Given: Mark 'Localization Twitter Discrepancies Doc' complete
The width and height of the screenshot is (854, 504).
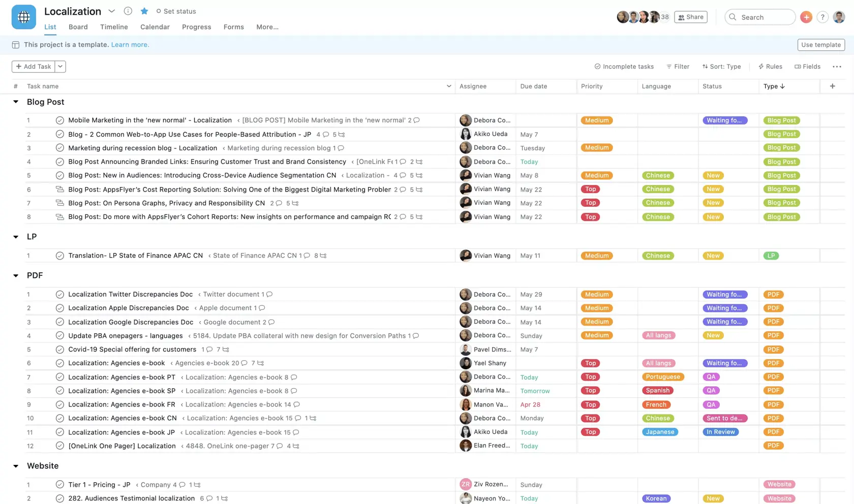Looking at the screenshot, I should (x=59, y=294).
